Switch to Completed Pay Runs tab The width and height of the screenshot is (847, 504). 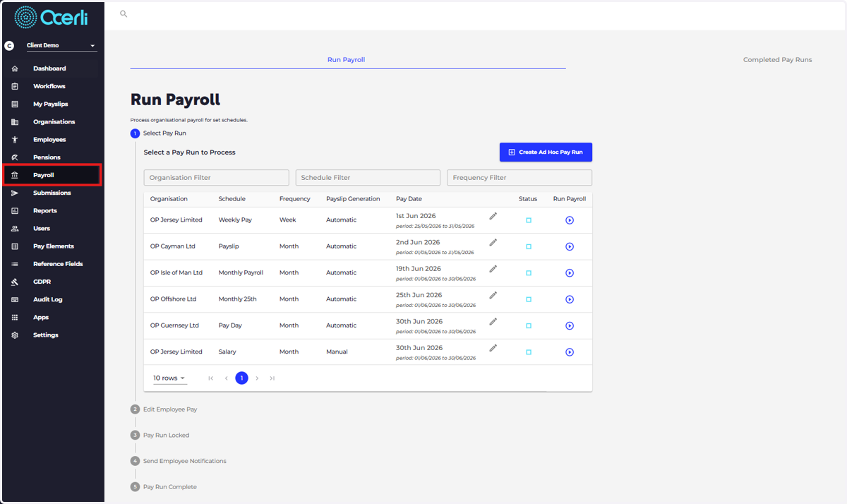pos(778,60)
